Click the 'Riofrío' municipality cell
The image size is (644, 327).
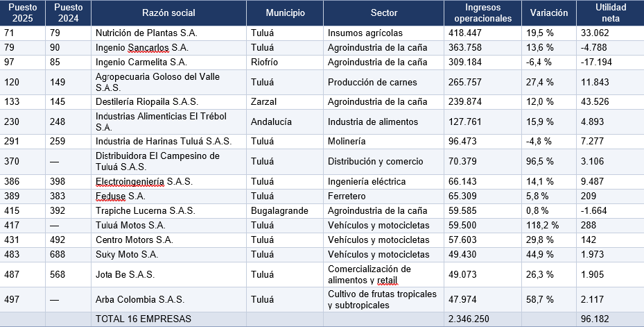285,62
